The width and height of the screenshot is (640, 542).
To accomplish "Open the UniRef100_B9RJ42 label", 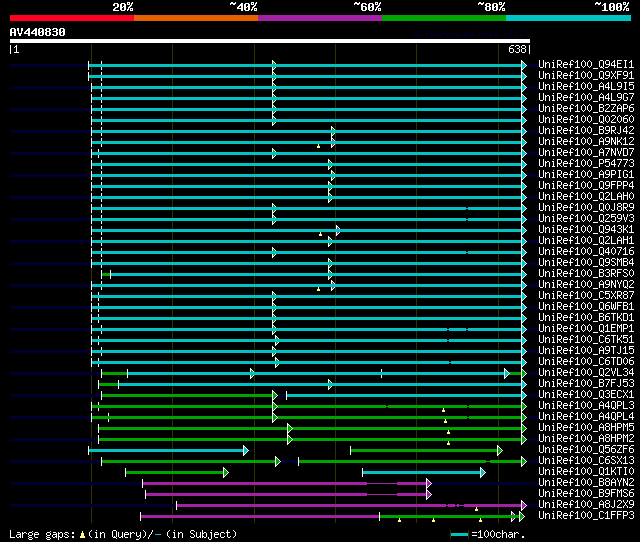I will tap(586, 131).
